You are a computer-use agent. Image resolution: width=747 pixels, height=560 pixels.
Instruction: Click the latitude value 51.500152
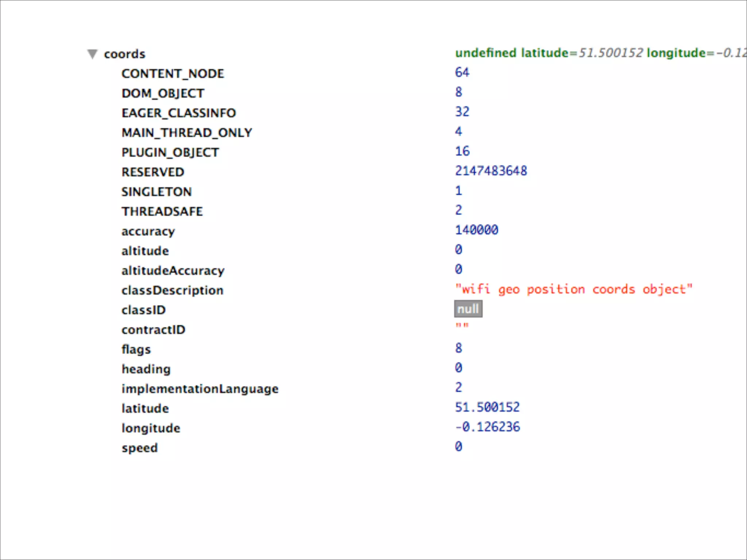[487, 407]
